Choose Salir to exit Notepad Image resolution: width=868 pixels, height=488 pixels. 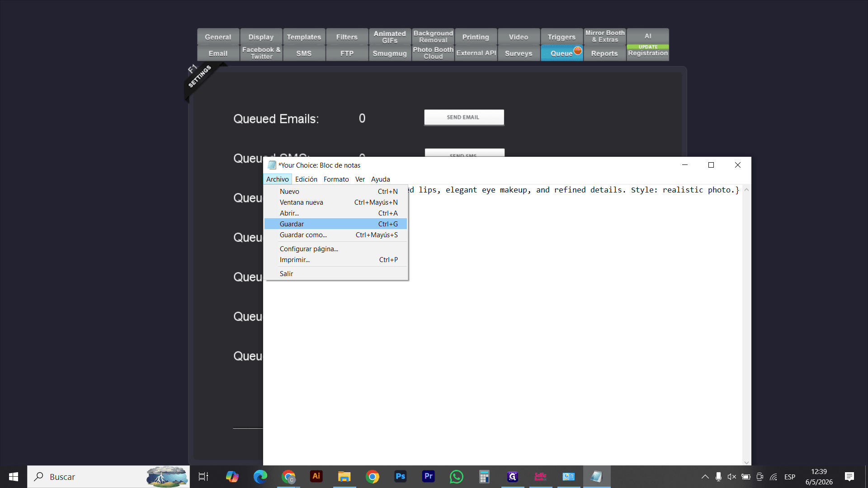click(x=335, y=274)
